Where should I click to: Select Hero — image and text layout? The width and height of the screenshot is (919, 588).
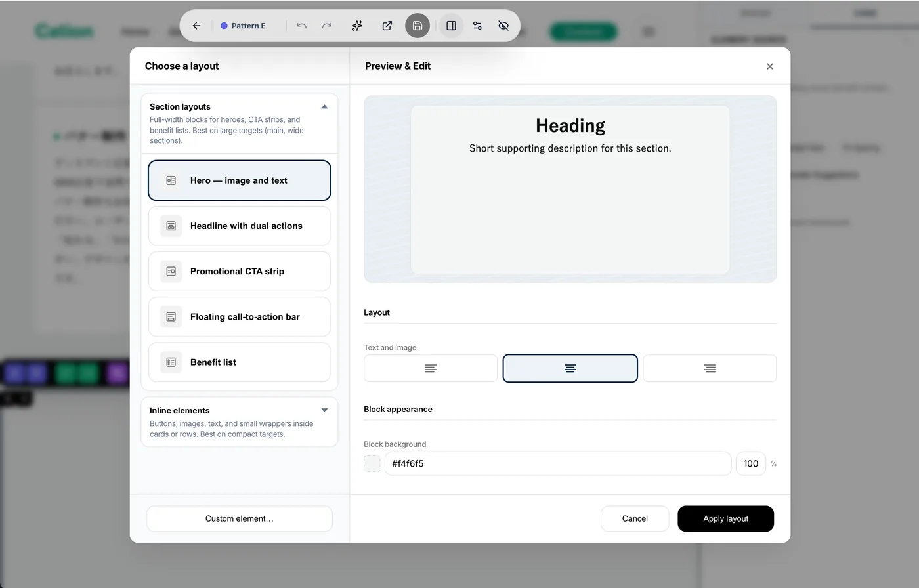click(240, 180)
